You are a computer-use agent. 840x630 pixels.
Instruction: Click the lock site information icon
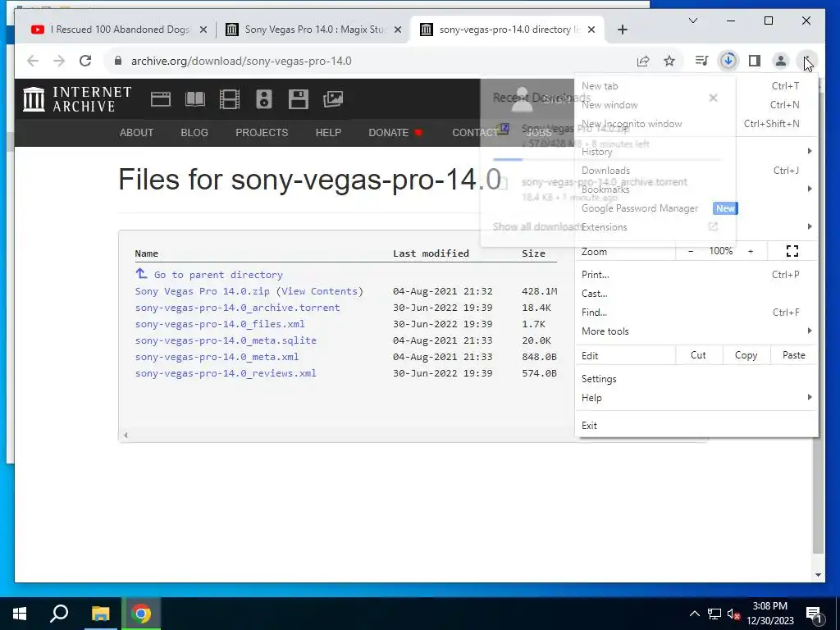pos(118,61)
